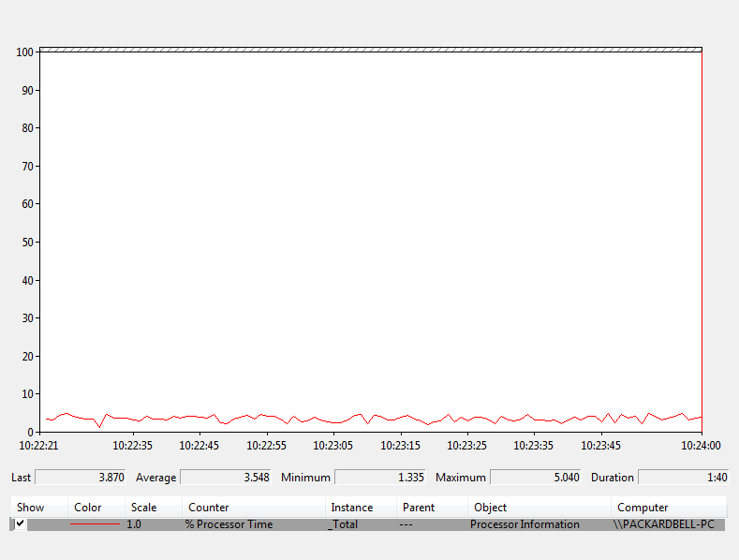Viewport: 739px width, 560px height.
Task: Click the 1.0 scale value in counter row
Action: [134, 524]
